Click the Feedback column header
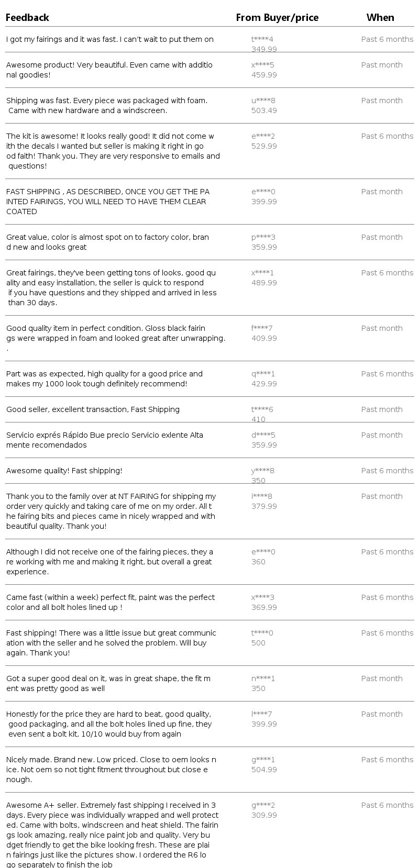419x868 pixels. 27,18
